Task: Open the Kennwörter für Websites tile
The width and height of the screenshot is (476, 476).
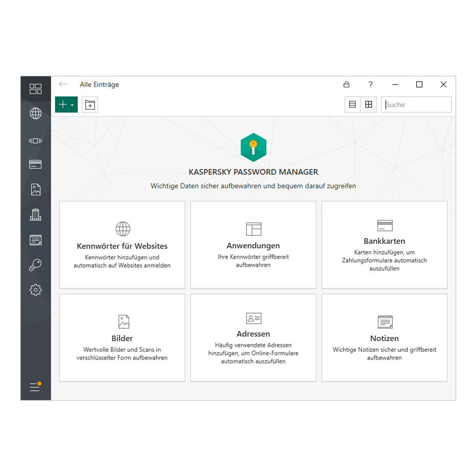Action: click(122, 245)
